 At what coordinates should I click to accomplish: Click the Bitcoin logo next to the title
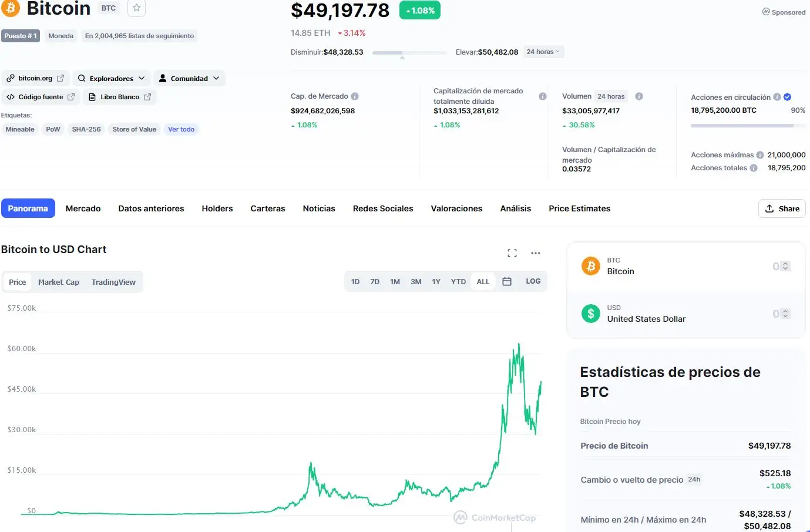(x=10, y=8)
